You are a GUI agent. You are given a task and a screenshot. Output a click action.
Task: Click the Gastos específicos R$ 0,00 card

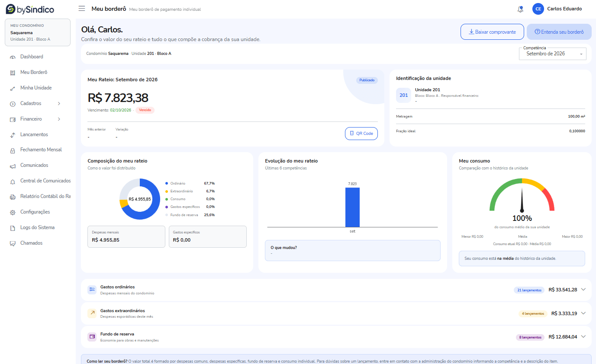208,236
